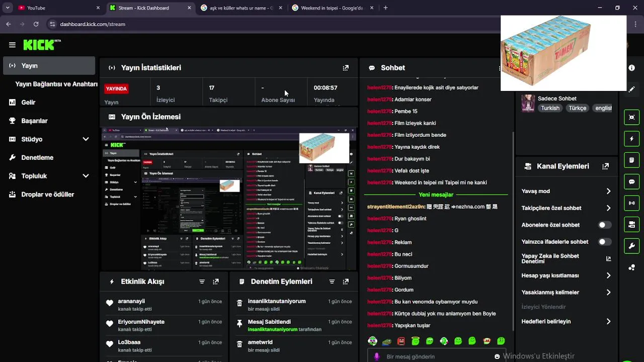Insert the red angry face emote
The image size is (644, 362).
[x=401, y=341]
